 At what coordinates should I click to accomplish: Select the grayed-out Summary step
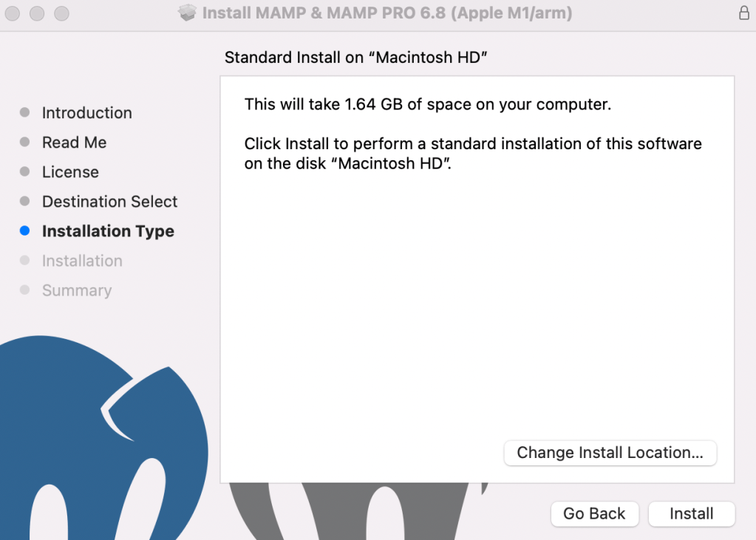pyautogui.click(x=76, y=290)
